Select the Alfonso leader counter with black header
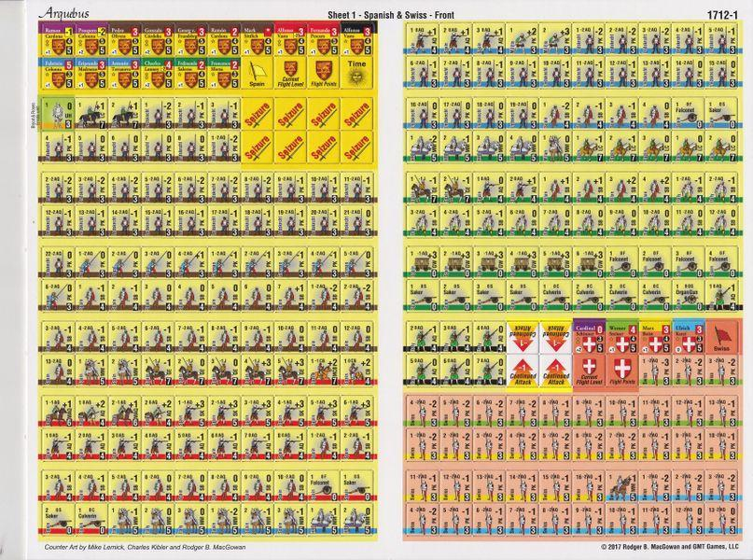The height and width of the screenshot is (560, 753). [356, 39]
